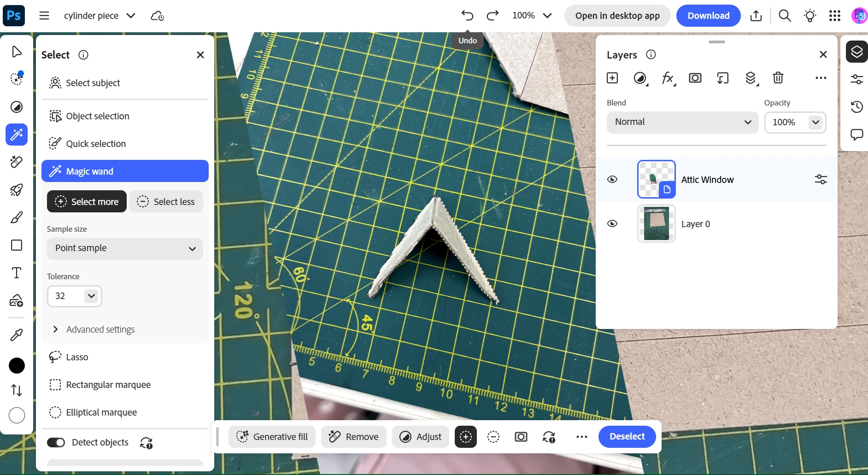Open the group layers stack icon

[751, 78]
